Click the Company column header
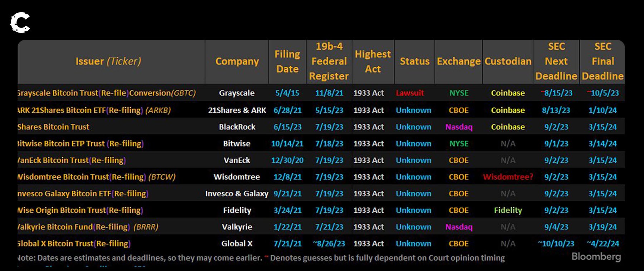644x271 pixels. click(237, 61)
